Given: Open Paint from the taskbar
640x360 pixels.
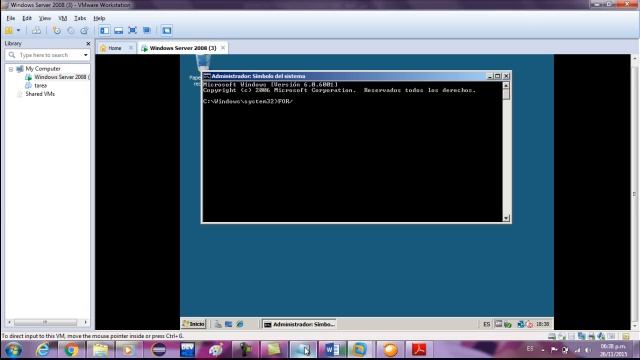Looking at the screenshot, I should (x=216, y=350).
